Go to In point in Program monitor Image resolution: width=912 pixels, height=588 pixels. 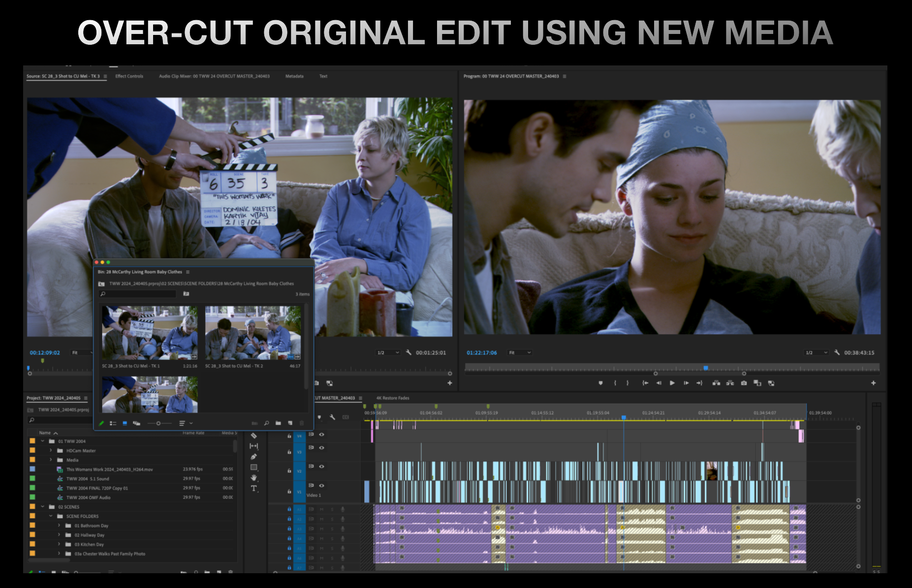tap(645, 383)
